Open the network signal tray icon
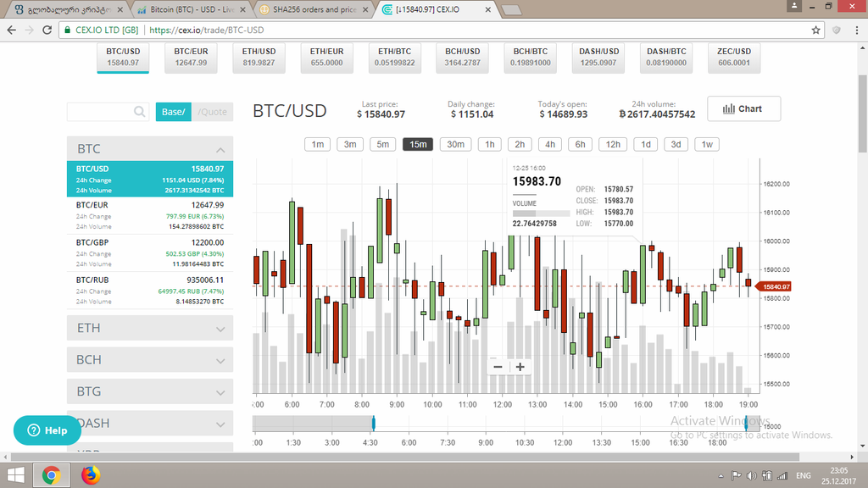Image resolution: width=868 pixels, height=488 pixels. coord(782,476)
